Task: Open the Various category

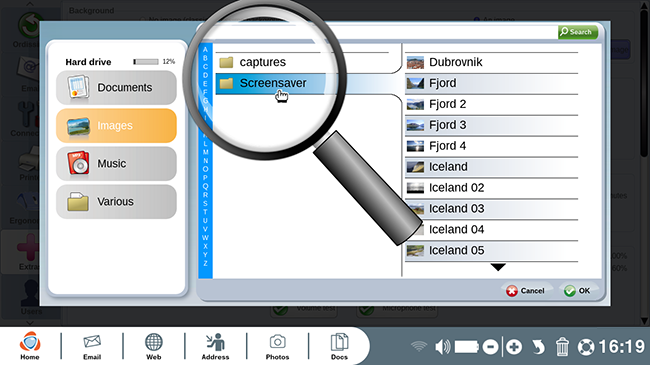Action: click(116, 202)
